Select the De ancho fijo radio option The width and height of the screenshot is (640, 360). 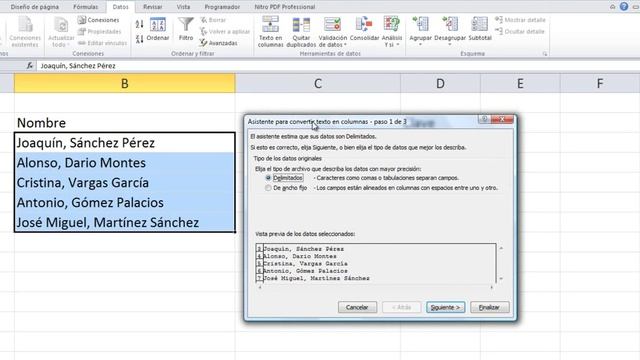tap(268, 188)
